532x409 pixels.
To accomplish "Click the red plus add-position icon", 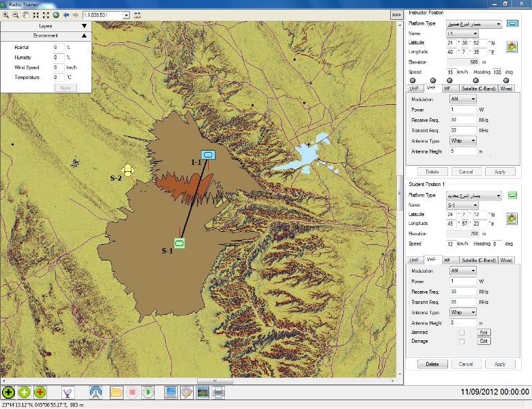I will coord(40,392).
